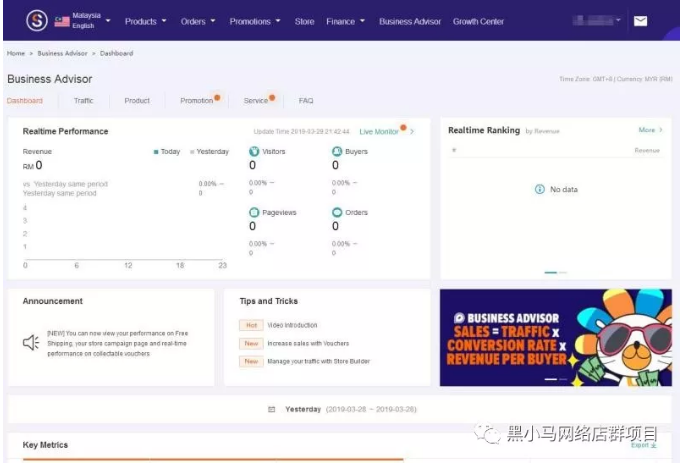Select second Realtime Ranking page indicator
This screenshot has height=472, width=681.
[x=563, y=273]
